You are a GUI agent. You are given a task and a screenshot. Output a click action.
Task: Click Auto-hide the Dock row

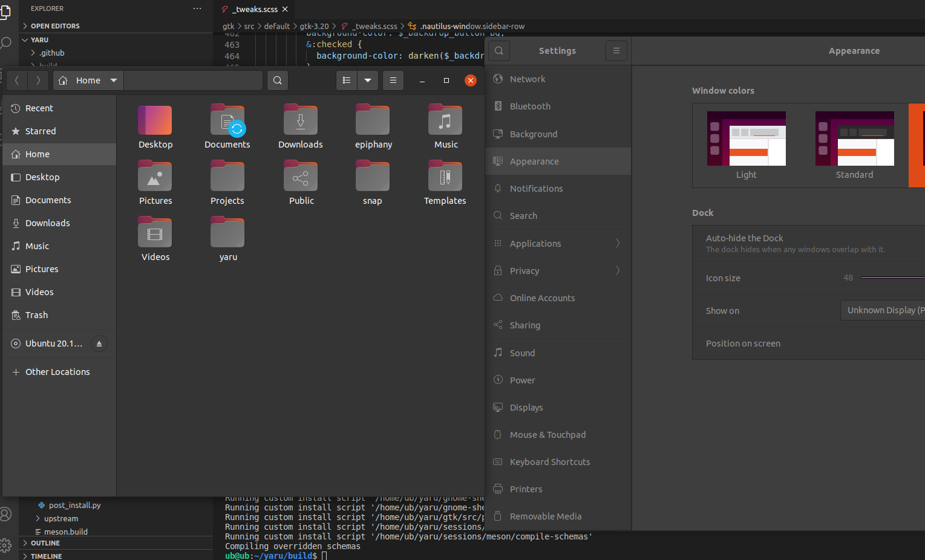(x=809, y=244)
